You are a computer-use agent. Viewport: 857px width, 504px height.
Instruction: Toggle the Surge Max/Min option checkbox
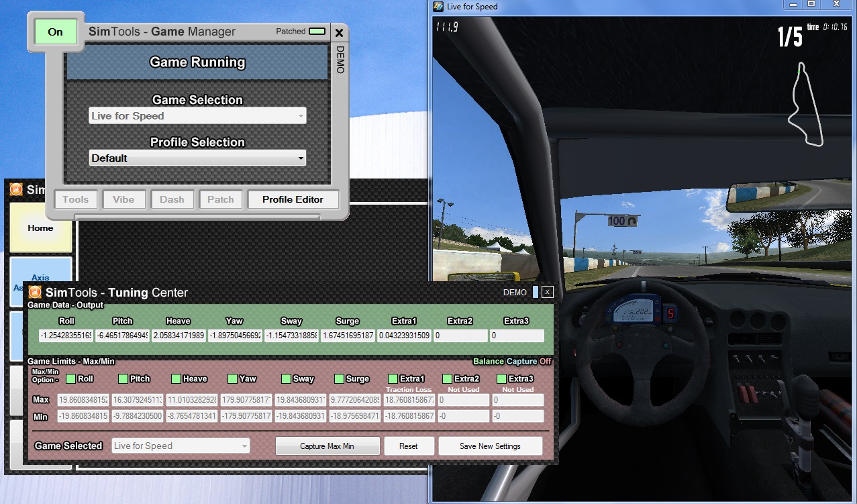click(339, 379)
